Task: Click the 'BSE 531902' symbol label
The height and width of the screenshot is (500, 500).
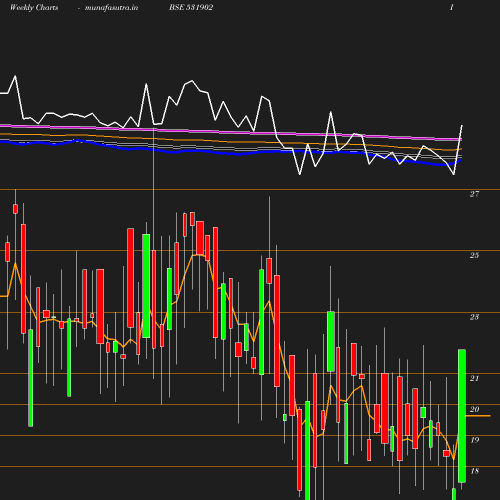Action: pos(191,7)
